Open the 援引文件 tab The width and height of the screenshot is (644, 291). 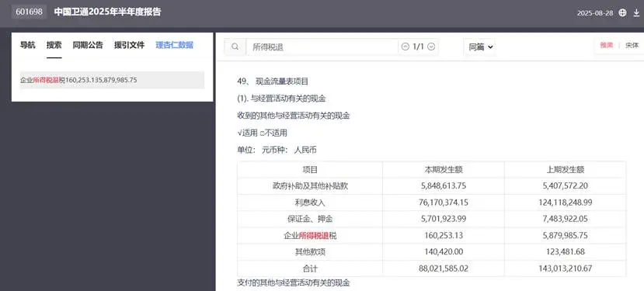(x=130, y=45)
